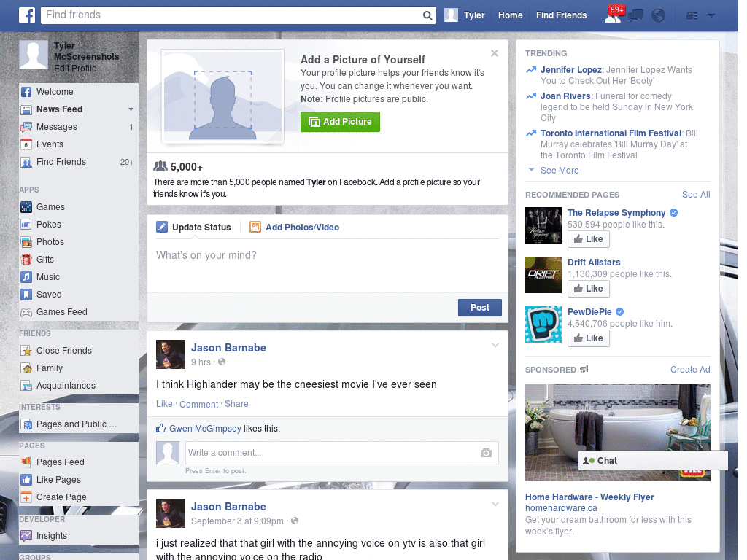Click Home in top navigation
This screenshot has height=560, width=747.
pos(510,15)
